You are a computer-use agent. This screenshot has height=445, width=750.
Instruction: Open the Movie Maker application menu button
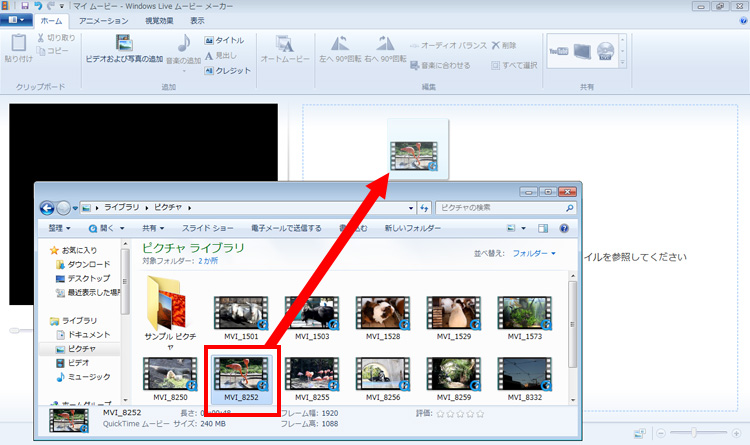click(x=16, y=20)
